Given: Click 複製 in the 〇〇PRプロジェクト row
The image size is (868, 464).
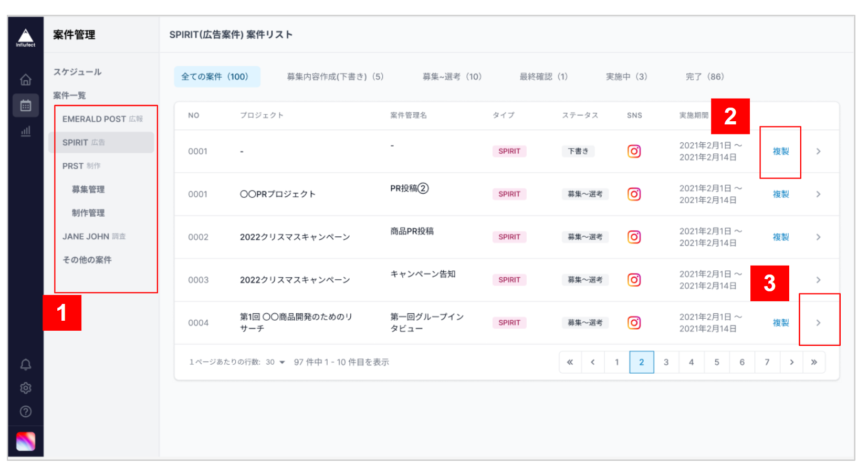Looking at the screenshot, I should (781, 194).
